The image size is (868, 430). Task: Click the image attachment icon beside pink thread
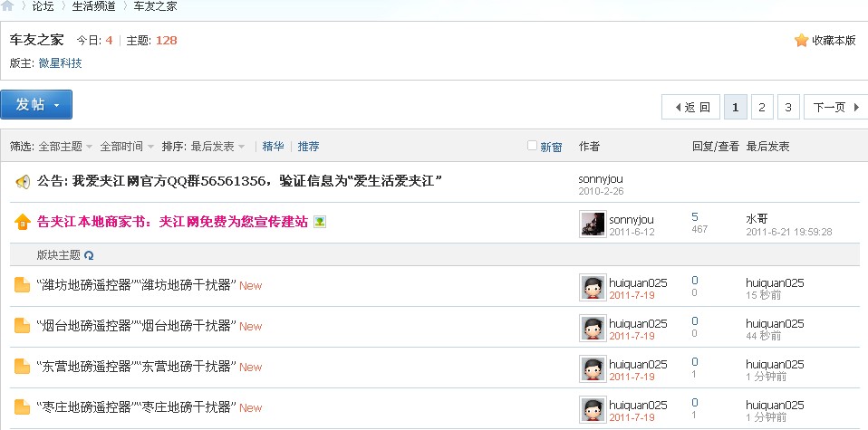(320, 222)
